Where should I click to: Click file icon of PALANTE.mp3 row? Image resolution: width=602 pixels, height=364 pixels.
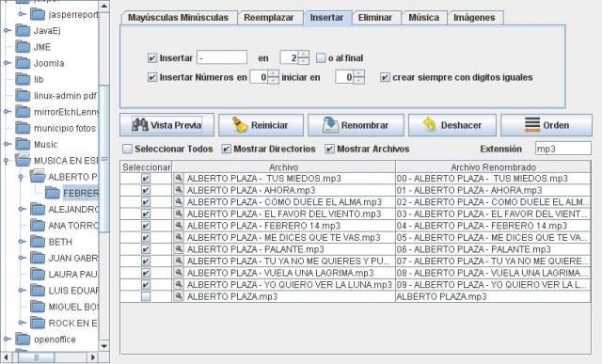(x=179, y=249)
